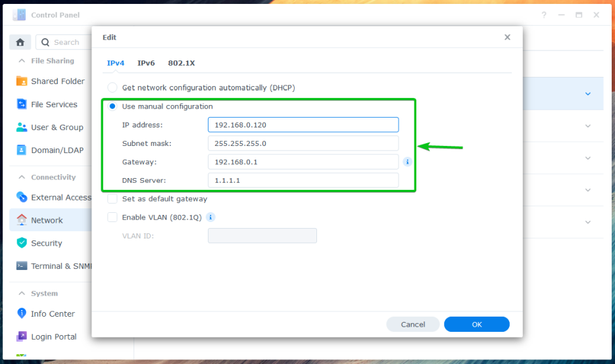Close the Edit dialog with X
615x364 pixels.
[x=507, y=37]
